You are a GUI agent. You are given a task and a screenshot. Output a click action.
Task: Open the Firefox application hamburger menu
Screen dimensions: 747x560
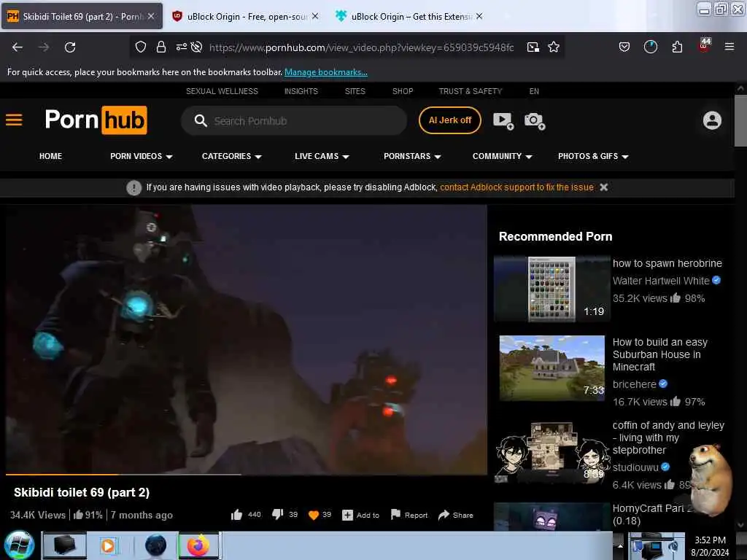pos(729,47)
